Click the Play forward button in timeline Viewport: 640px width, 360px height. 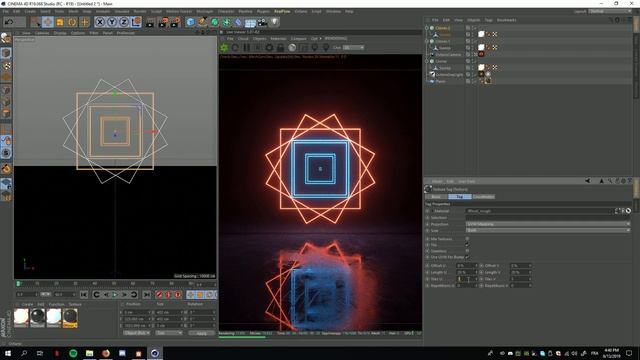pos(115,294)
